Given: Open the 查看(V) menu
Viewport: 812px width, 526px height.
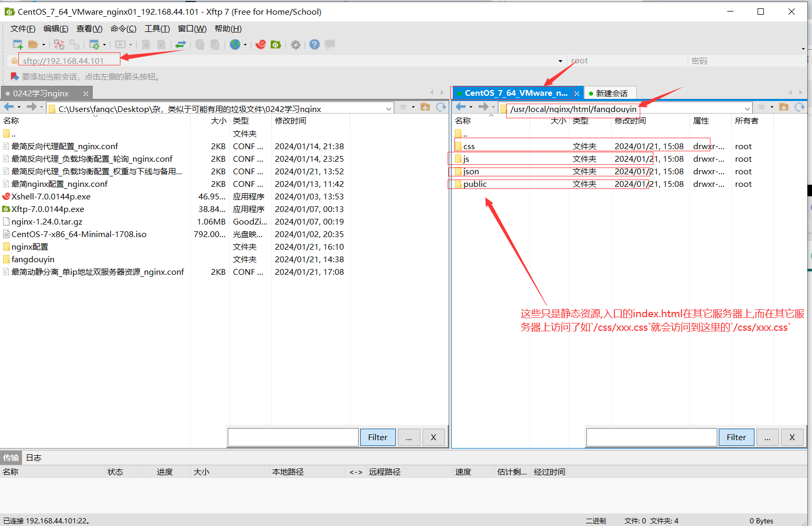Looking at the screenshot, I should click(90, 29).
